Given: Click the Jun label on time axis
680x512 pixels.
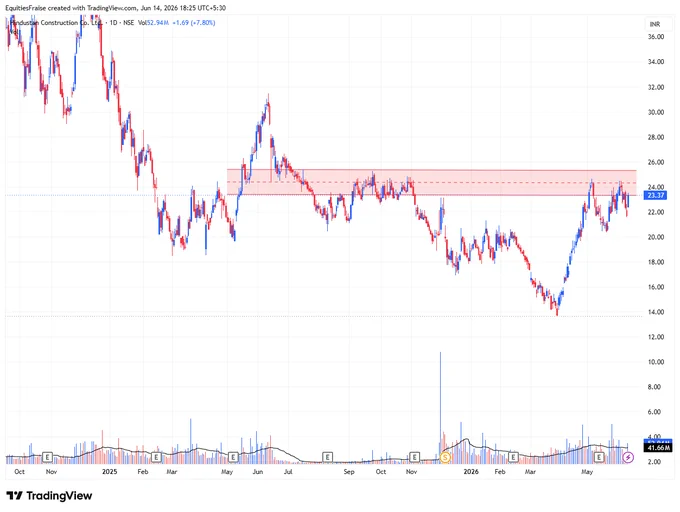Looking at the screenshot, I should click(x=258, y=472).
